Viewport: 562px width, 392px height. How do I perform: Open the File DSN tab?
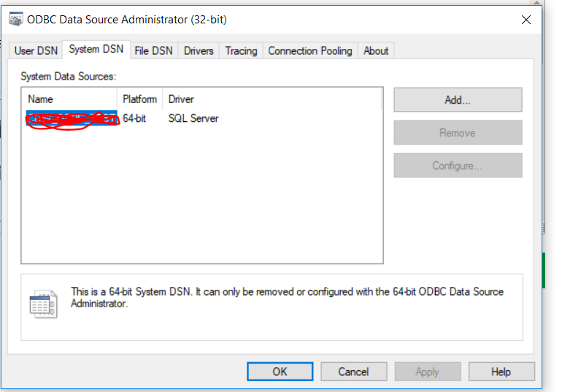pos(153,50)
